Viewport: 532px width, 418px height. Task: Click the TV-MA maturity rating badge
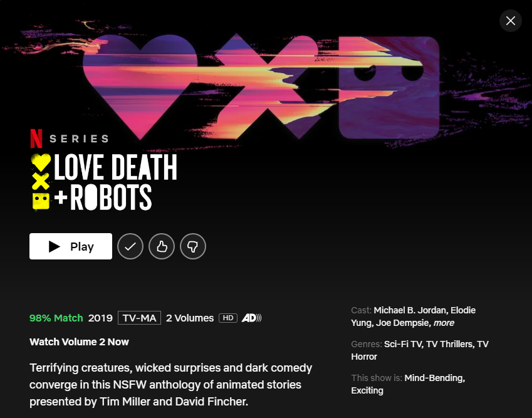pos(139,318)
